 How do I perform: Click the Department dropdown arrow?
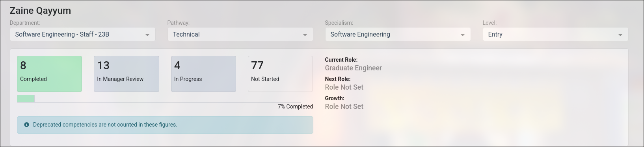pyautogui.click(x=147, y=35)
